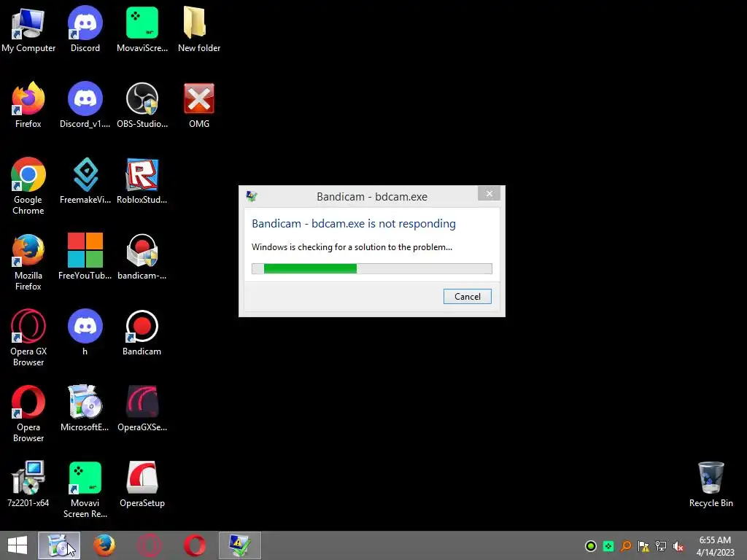747x560 pixels.
Task: Select the Discord shortcut in the top row
Action: [x=85, y=29]
